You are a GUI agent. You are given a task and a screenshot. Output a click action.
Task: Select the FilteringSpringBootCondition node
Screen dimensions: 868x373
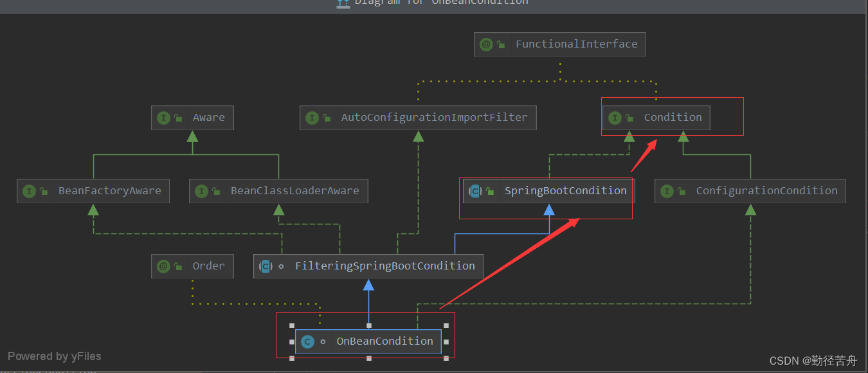click(368, 266)
